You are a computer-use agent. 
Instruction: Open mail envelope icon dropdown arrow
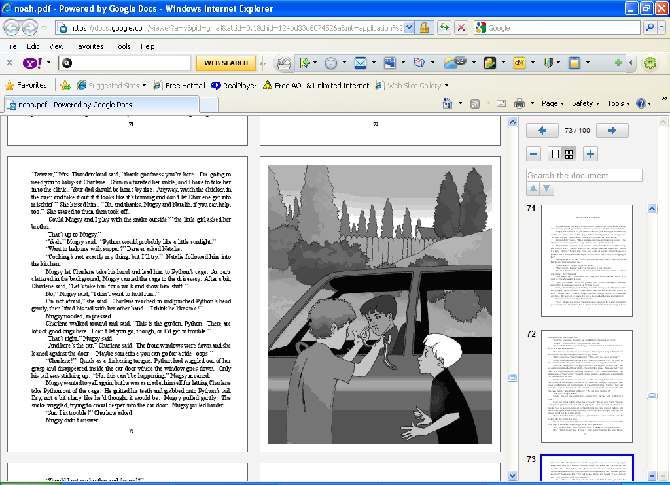coord(374,63)
